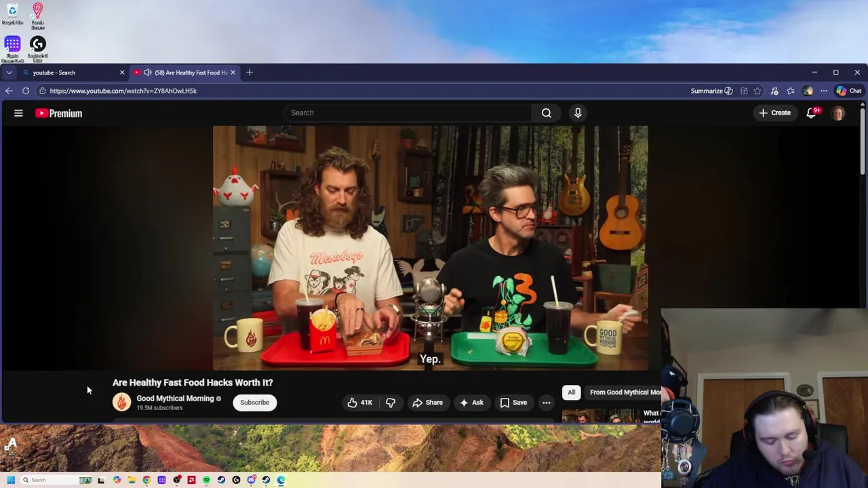Add page to favorites star icon
The width and height of the screenshot is (868, 488).
tap(757, 91)
